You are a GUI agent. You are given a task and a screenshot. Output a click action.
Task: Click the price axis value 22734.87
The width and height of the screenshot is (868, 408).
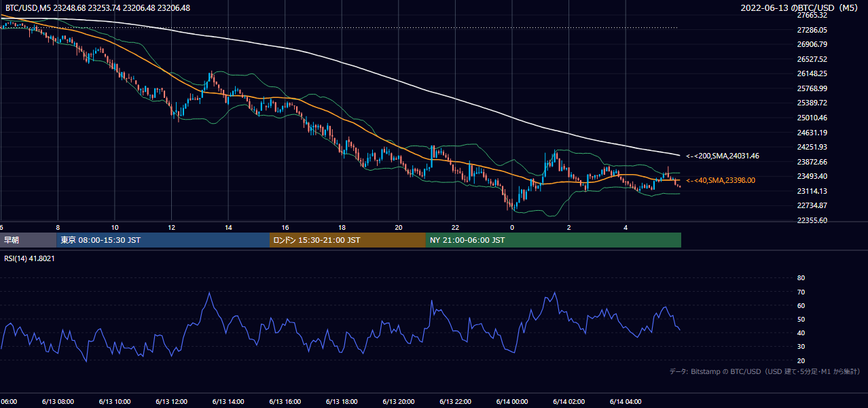pos(812,205)
